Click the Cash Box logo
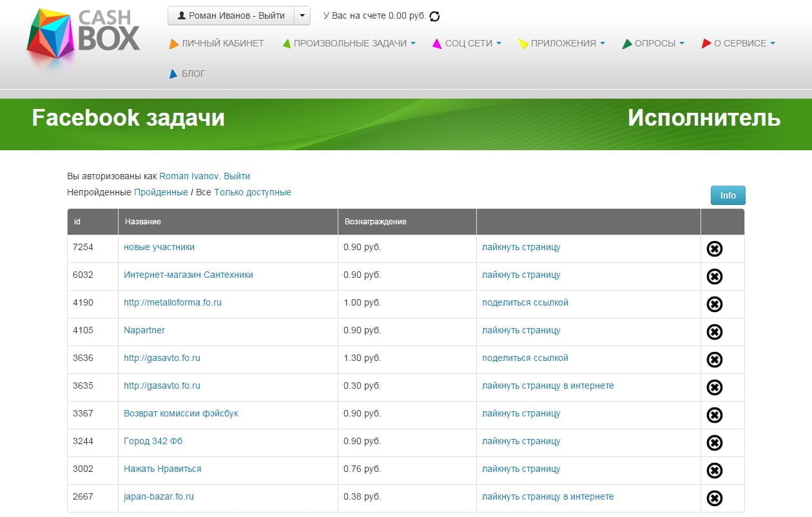 (83, 35)
